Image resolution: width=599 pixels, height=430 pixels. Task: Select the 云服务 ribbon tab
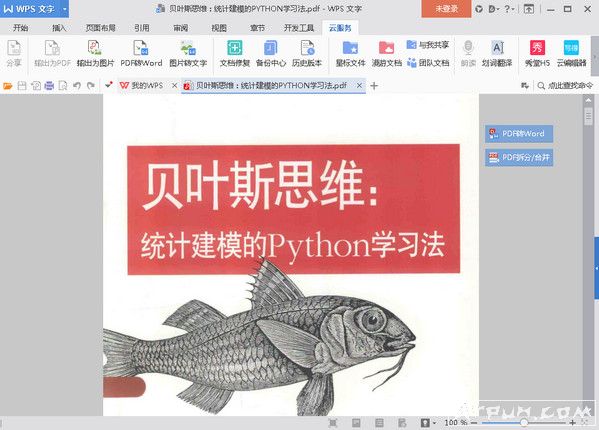coord(340,27)
